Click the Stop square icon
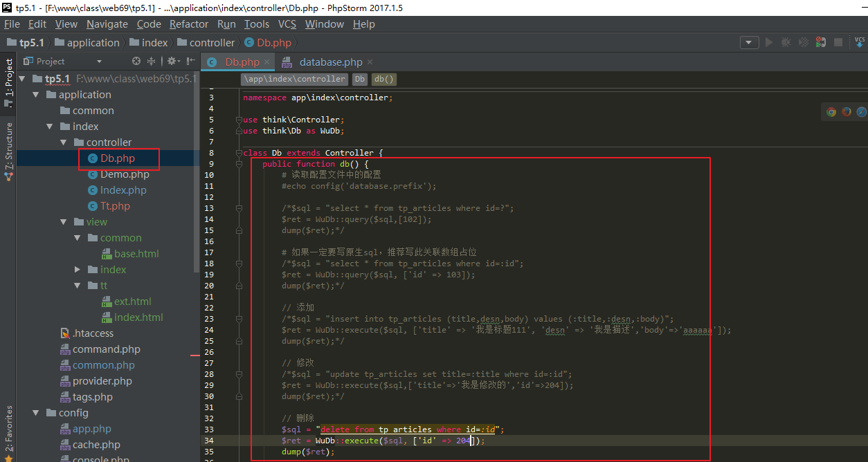The image size is (868, 462). (x=838, y=42)
